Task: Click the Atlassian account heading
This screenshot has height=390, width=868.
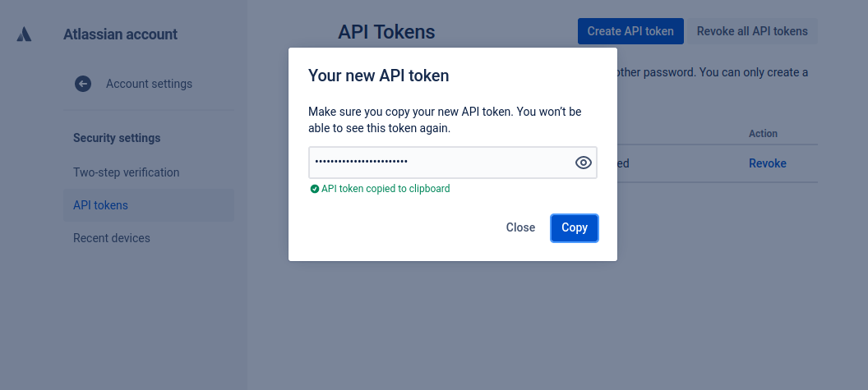Action: click(120, 34)
